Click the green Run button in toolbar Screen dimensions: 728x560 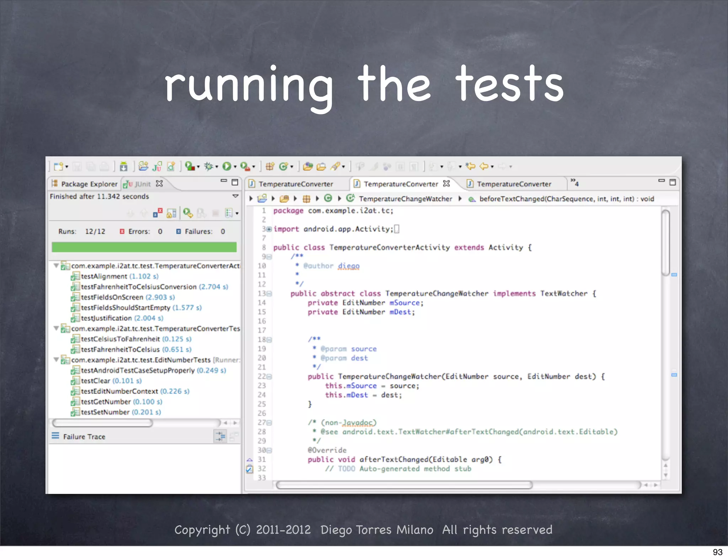tap(226, 166)
